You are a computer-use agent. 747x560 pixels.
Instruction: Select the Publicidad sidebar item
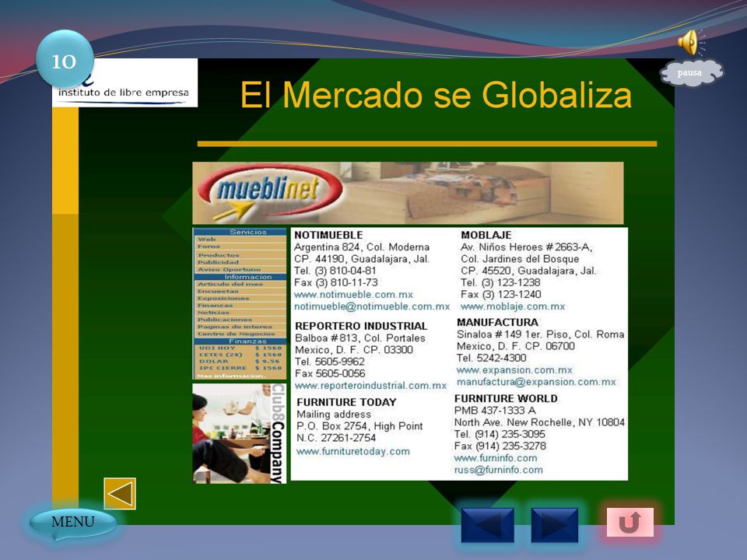tap(240, 262)
